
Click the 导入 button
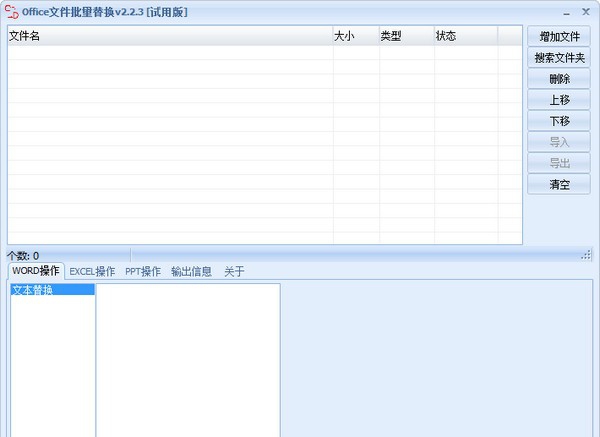coord(559,142)
